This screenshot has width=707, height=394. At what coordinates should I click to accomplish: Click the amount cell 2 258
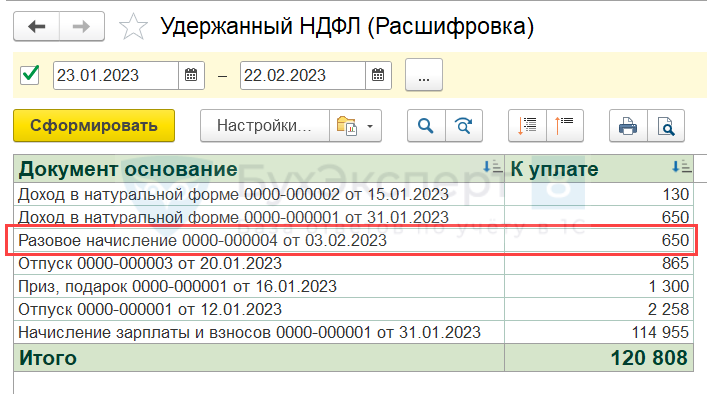click(599, 309)
